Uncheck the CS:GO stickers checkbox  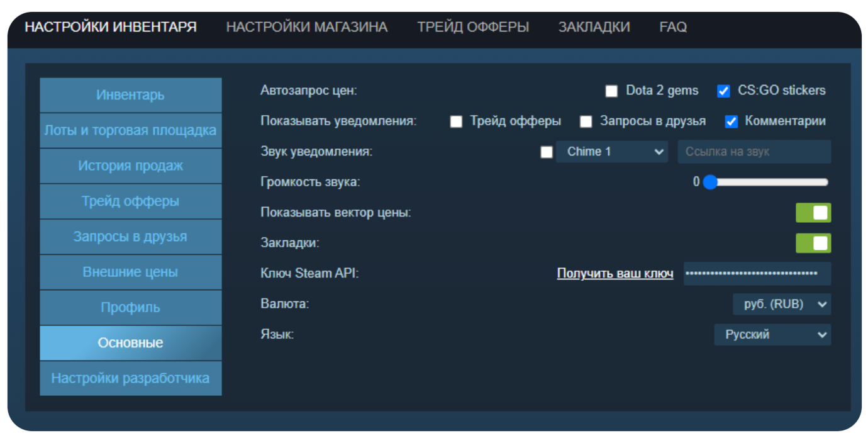(x=723, y=91)
